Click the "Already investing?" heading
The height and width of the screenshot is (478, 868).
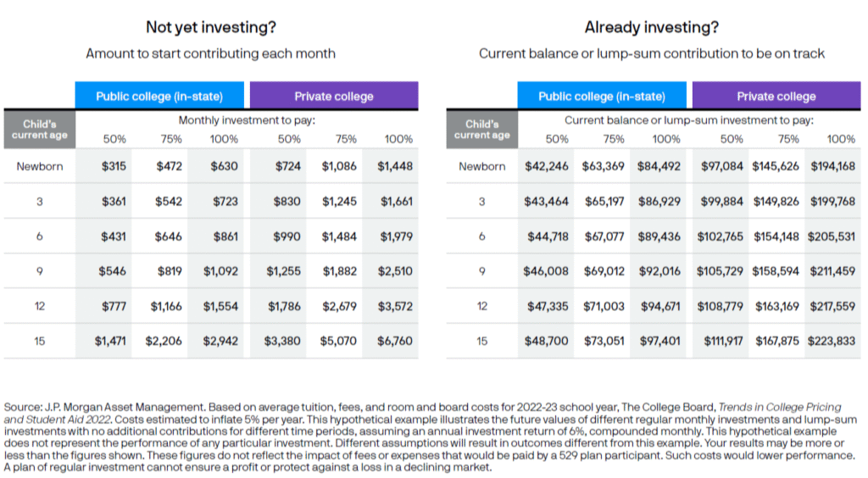pyautogui.click(x=652, y=27)
